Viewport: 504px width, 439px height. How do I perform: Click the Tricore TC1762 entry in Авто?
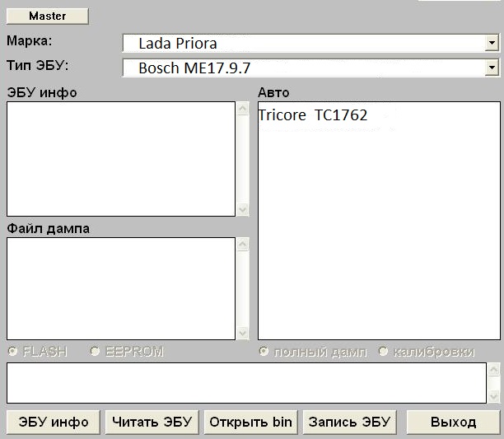click(312, 115)
